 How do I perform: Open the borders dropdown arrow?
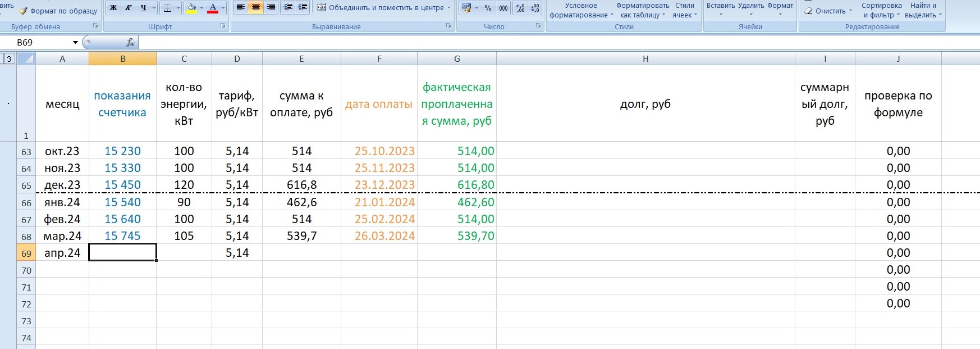pos(178,8)
